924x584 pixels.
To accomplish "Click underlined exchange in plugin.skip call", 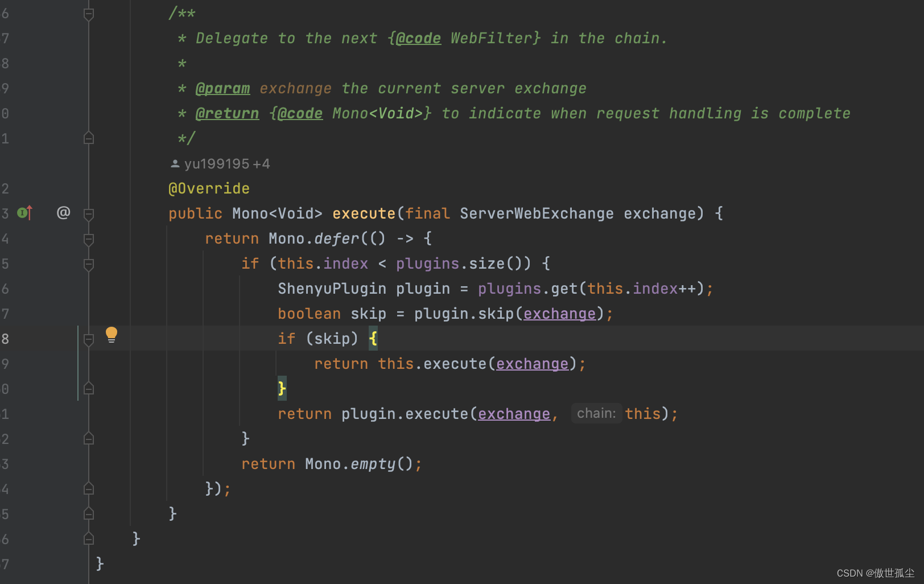I will (559, 314).
